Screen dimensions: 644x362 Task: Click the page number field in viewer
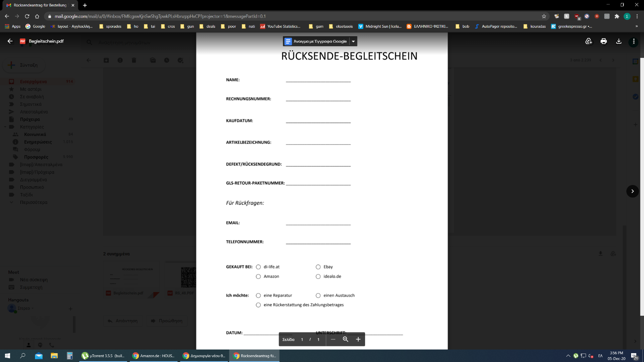tap(302, 339)
